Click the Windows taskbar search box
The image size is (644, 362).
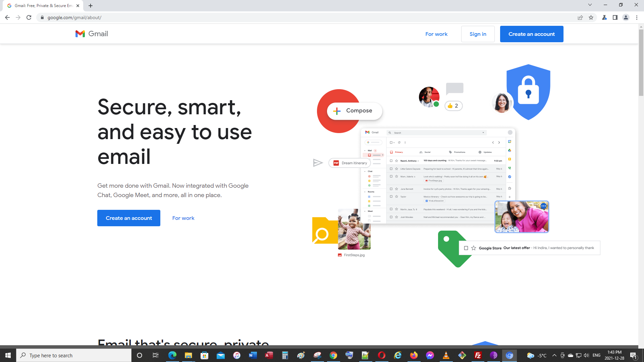coord(74,355)
